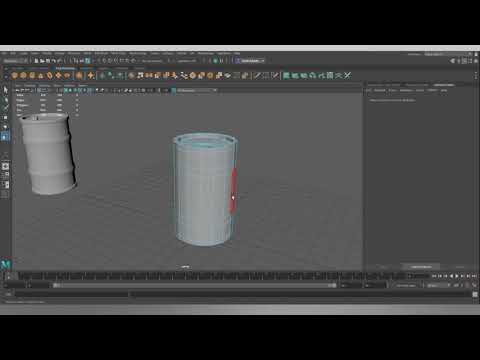
Task: Click the green checkered UV editor shelf icon
Action: coord(329,76)
